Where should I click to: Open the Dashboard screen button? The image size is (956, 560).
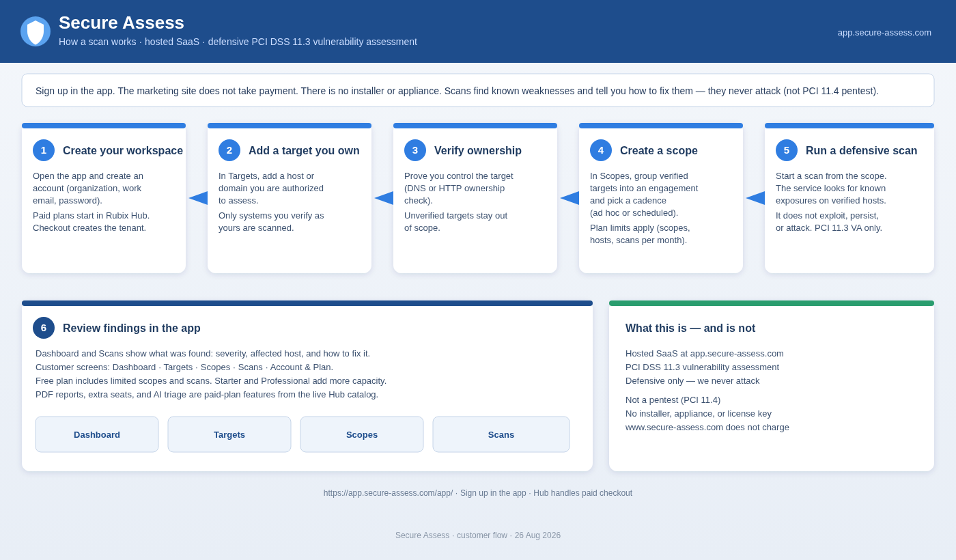pyautogui.click(x=97, y=434)
